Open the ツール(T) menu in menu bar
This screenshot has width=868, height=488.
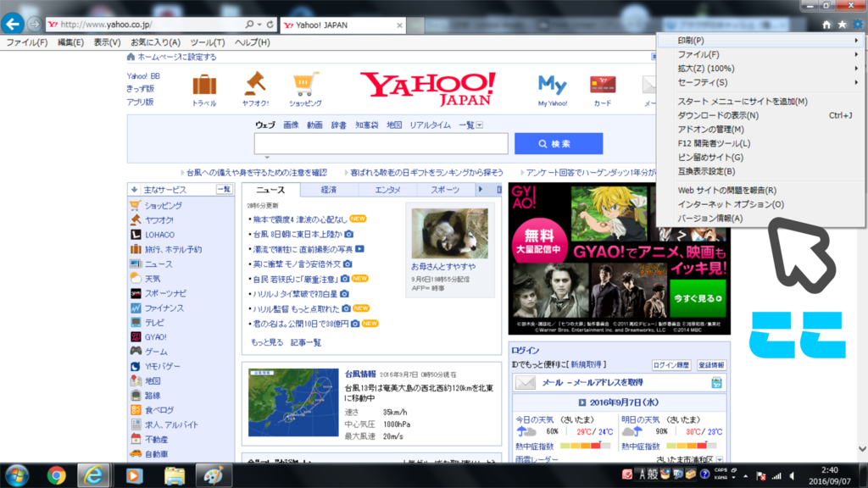pyautogui.click(x=208, y=42)
